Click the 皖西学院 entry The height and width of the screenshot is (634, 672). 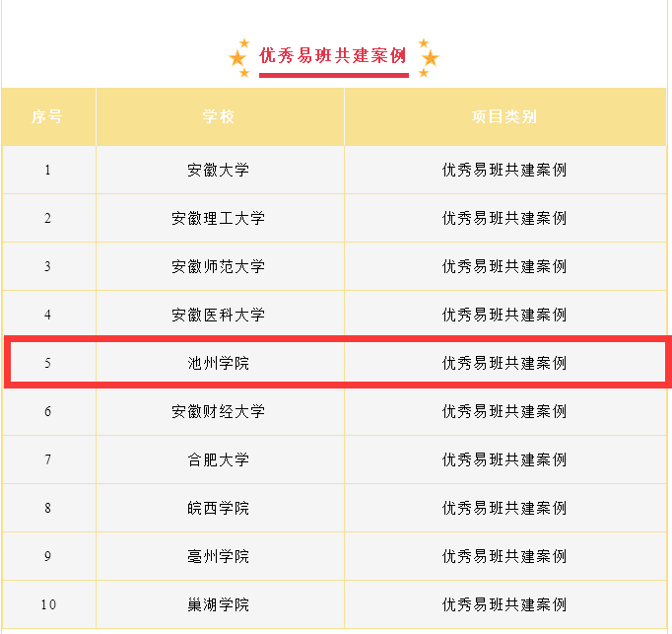tap(219, 508)
